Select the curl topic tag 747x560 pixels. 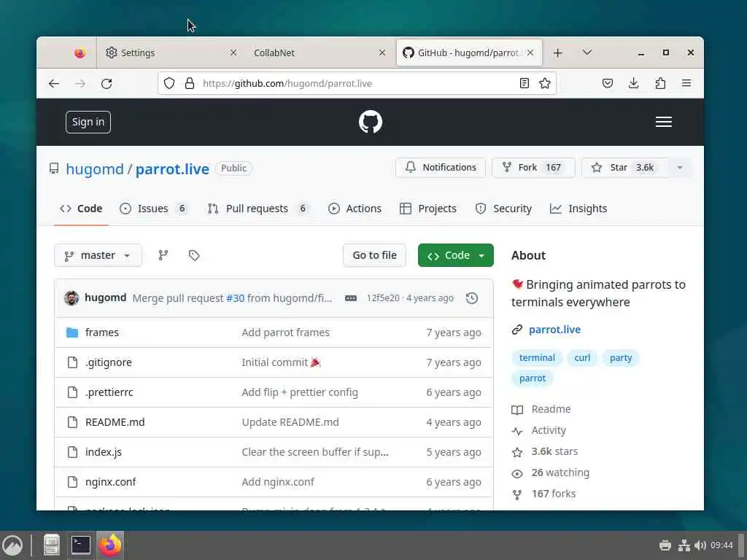point(582,358)
